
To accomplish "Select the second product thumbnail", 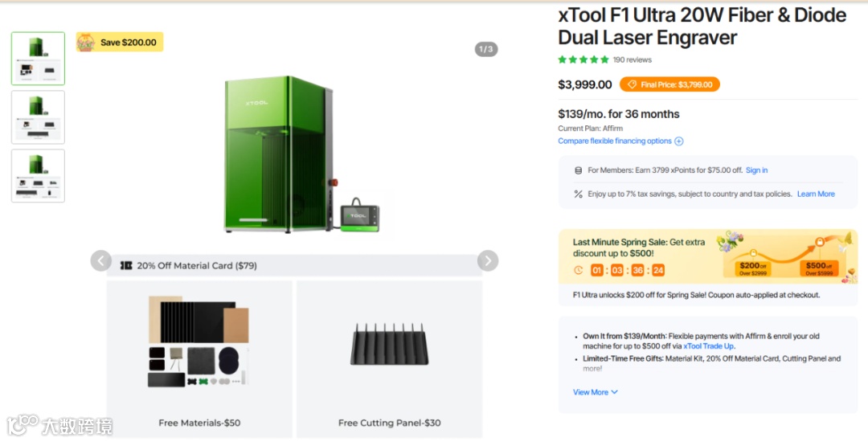I will pyautogui.click(x=39, y=117).
